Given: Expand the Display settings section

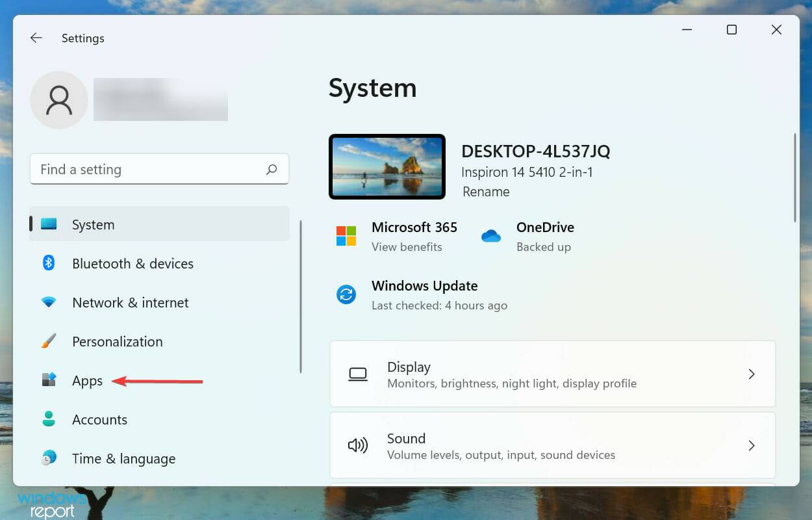Looking at the screenshot, I should pos(552,374).
